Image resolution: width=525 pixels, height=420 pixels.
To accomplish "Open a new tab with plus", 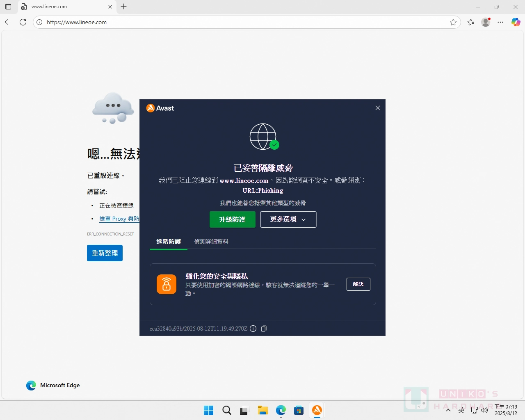I will (123, 7).
